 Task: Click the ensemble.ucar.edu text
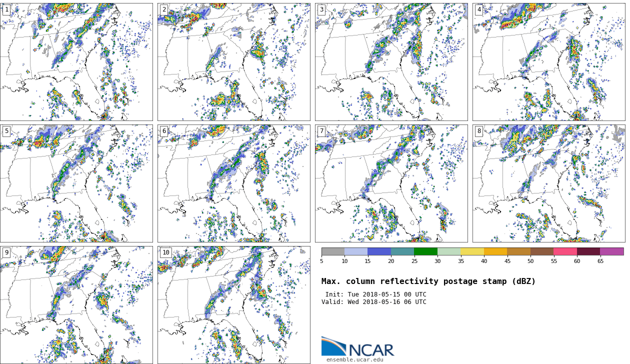[x=355, y=359]
